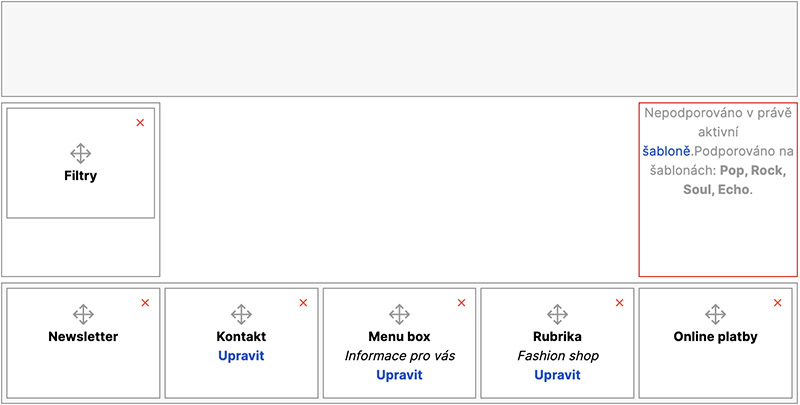Click the move handle on Menu box block
The height and width of the screenshot is (405, 800).
[x=399, y=314]
